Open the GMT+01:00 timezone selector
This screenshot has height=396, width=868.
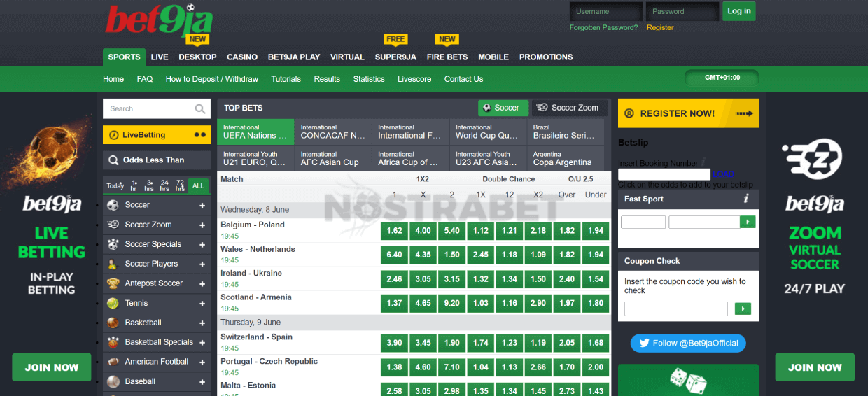[722, 78]
